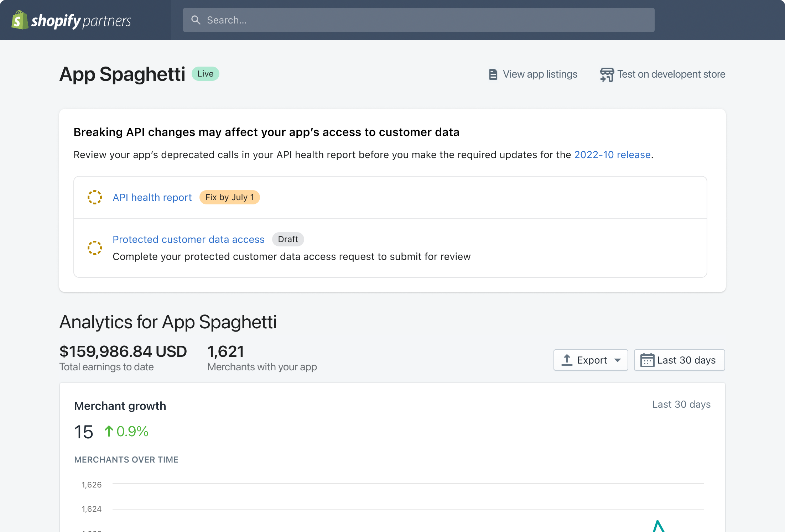Click the storefront icon for development store

tap(607, 74)
